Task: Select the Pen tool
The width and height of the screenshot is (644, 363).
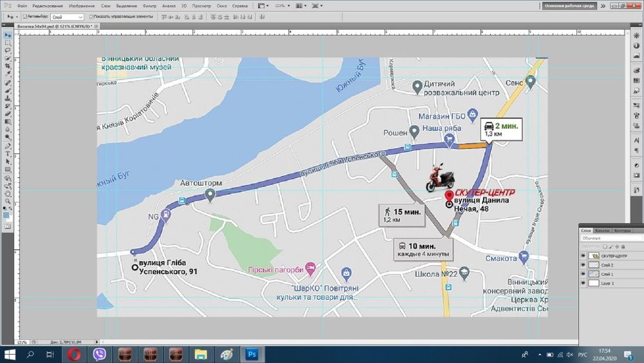Action: 8,146
